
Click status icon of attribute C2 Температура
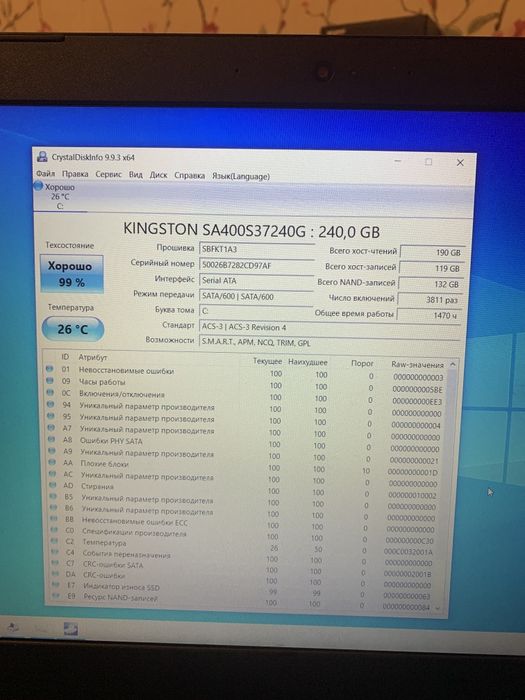54,541
